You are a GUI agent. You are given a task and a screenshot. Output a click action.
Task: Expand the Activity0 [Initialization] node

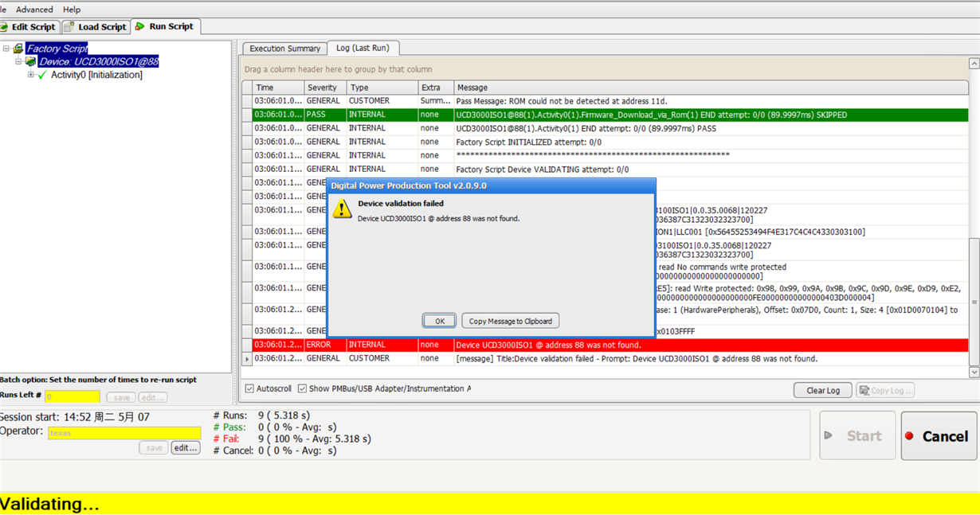pos(31,75)
